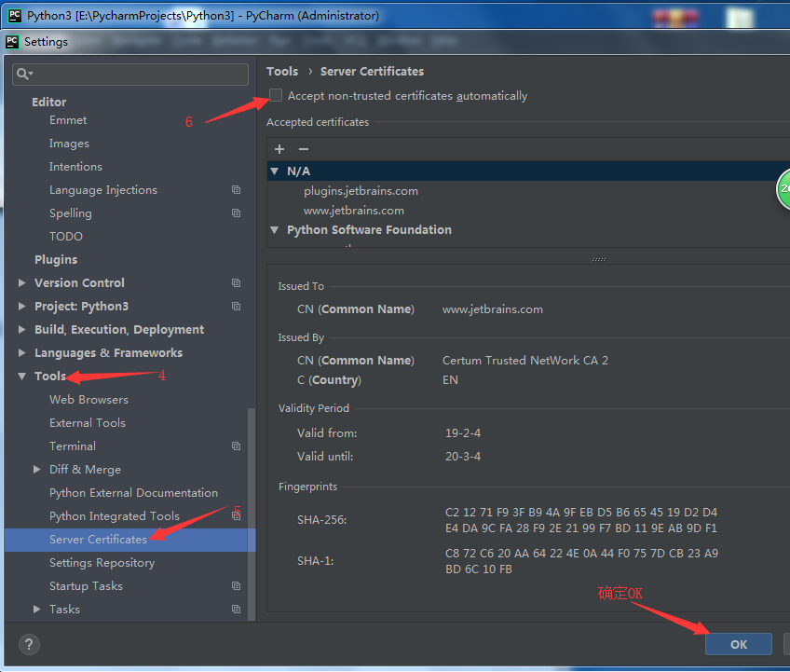This screenshot has width=790, height=672.
Task: Open Tools from the breadcrumb header
Action: pyautogui.click(x=281, y=71)
